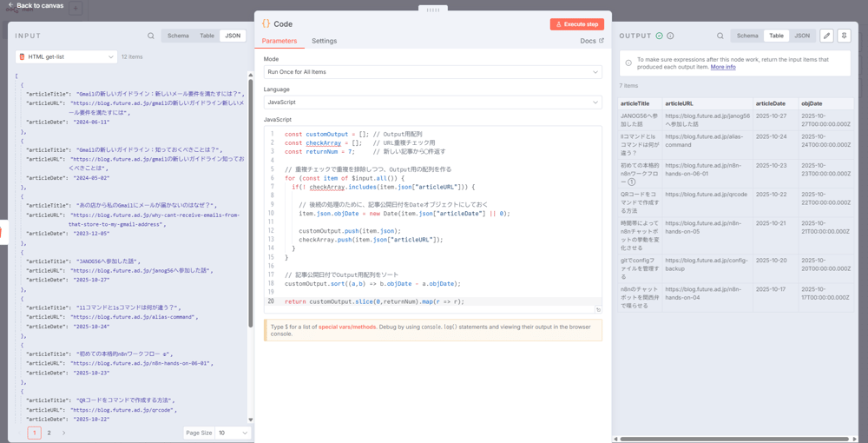Click the green success check icon

660,36
